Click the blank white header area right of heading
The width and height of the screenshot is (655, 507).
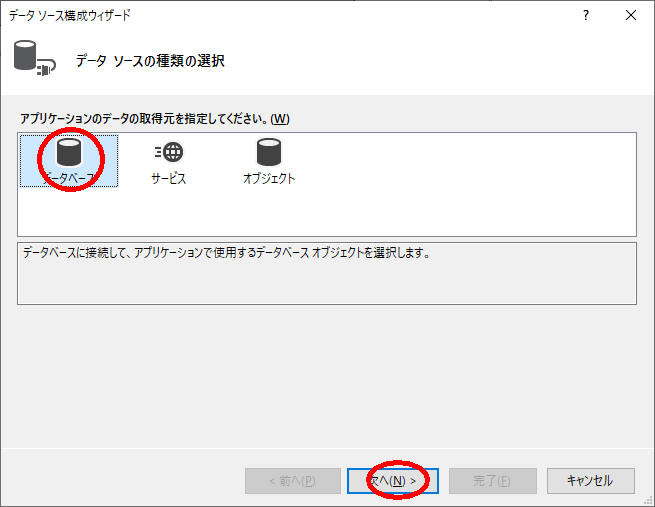coord(450,61)
